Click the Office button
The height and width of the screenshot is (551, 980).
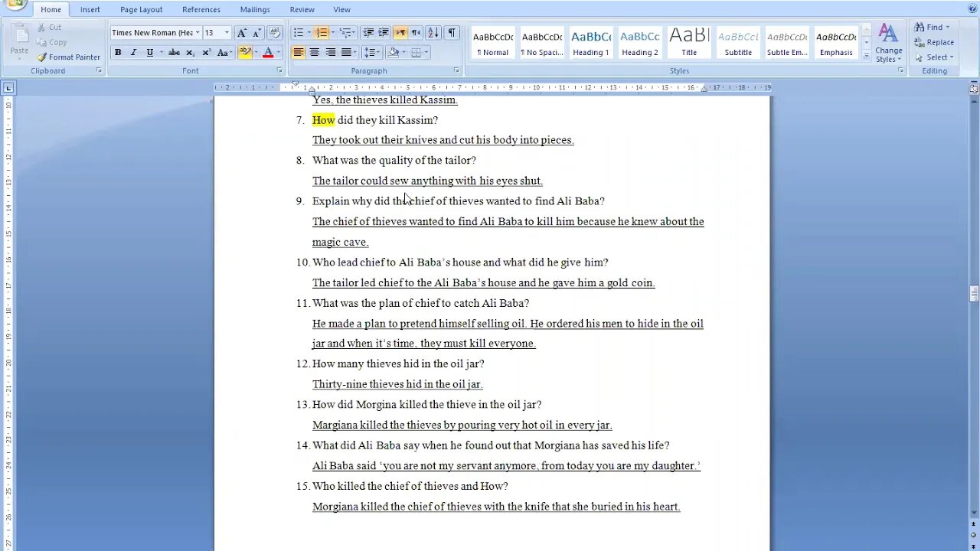(x=14, y=5)
